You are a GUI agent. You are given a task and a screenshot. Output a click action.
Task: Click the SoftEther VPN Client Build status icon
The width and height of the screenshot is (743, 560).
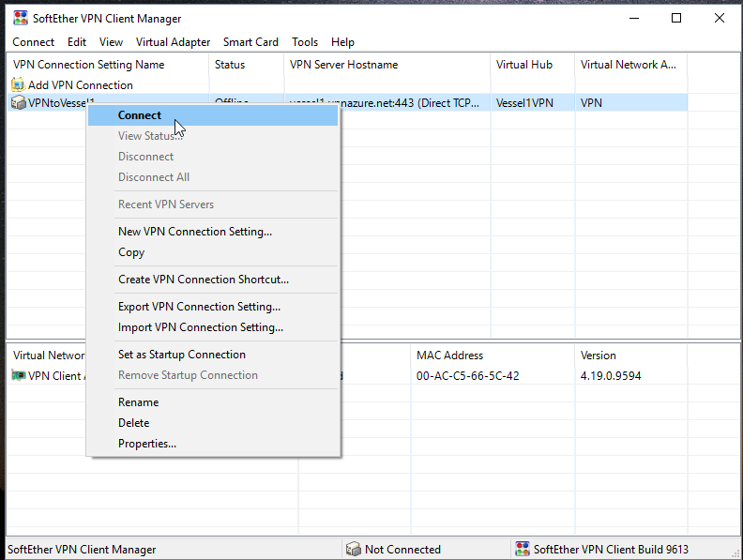pyautogui.click(x=523, y=549)
